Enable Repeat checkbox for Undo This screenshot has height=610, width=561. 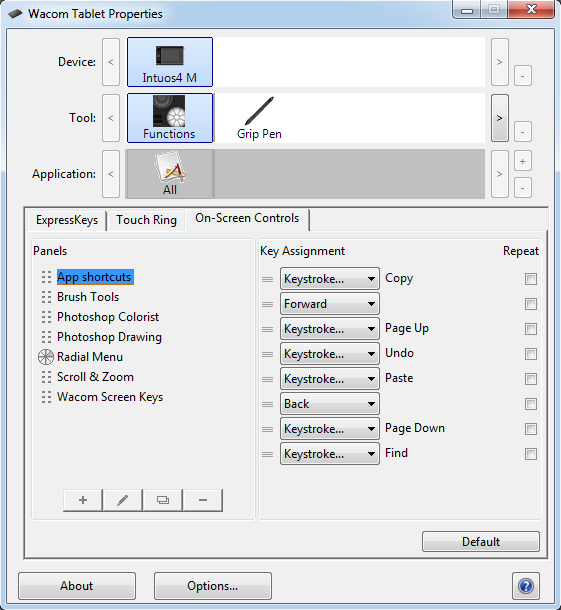[531, 354]
